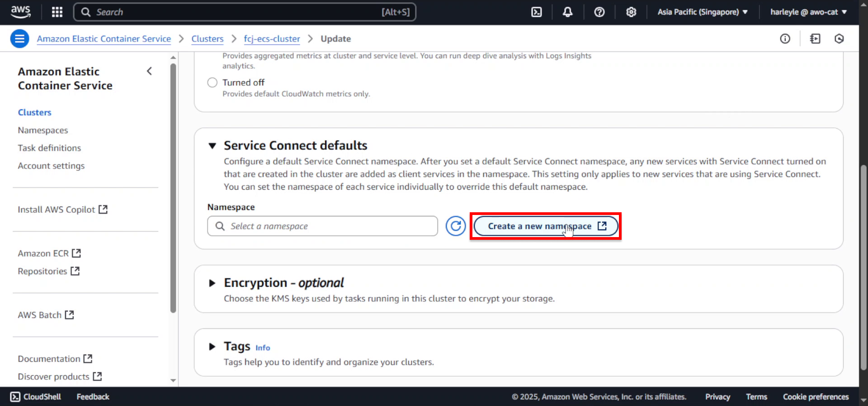Click the external-link icon beside Install AWS Copilot
Viewport: 868px width, 406px height.
click(103, 210)
